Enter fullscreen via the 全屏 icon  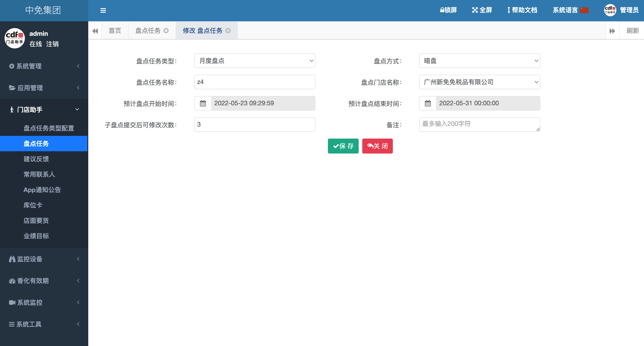click(475, 10)
